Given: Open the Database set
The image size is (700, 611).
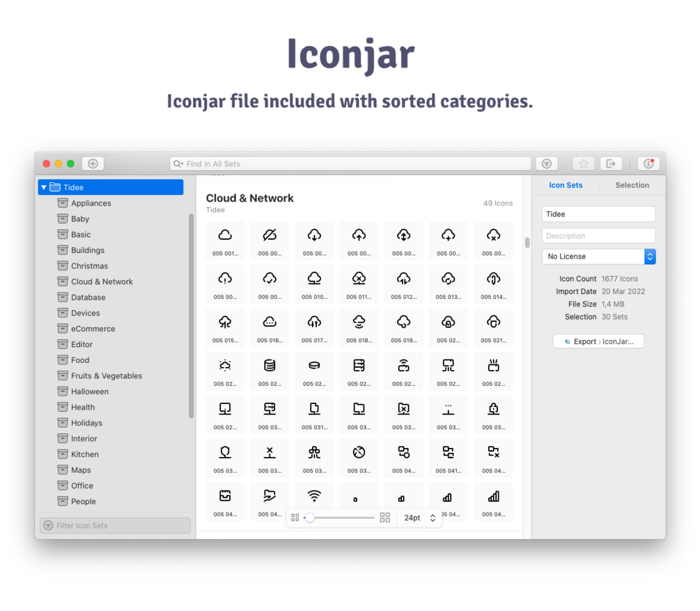Looking at the screenshot, I should click(88, 297).
